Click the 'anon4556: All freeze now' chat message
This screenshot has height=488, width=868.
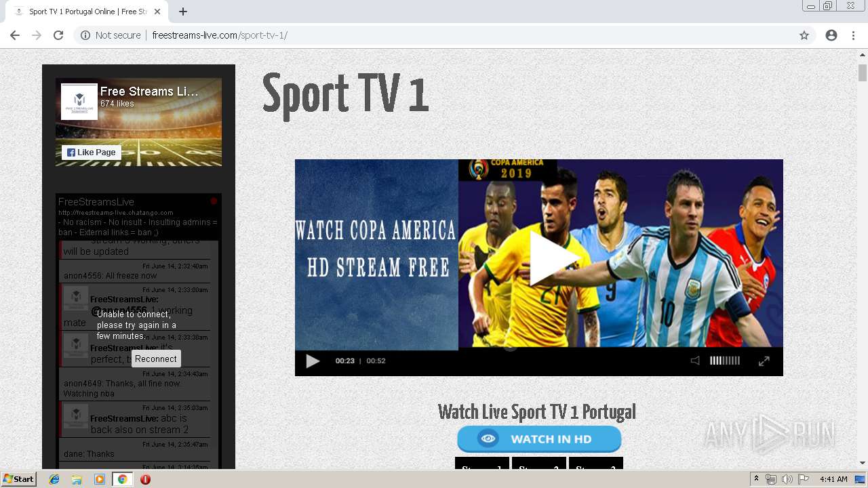click(110, 276)
